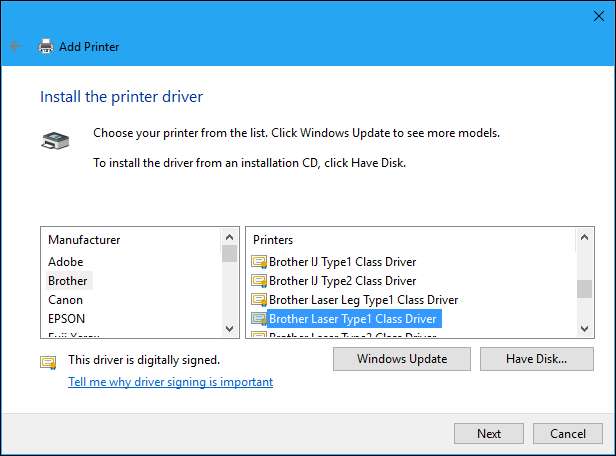Screen dimensions: 616x456
Task: Click the Printers list scroll up arrow
Action: [x=585, y=237]
